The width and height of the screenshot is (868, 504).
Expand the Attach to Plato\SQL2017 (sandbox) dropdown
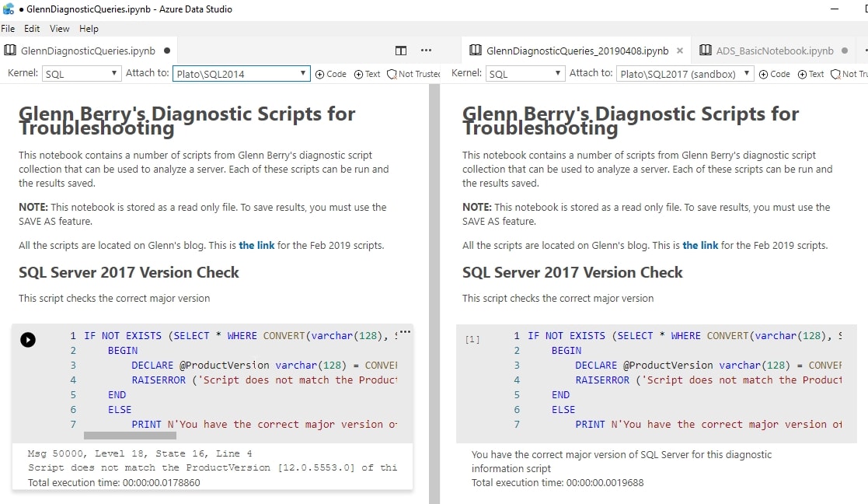(x=685, y=74)
